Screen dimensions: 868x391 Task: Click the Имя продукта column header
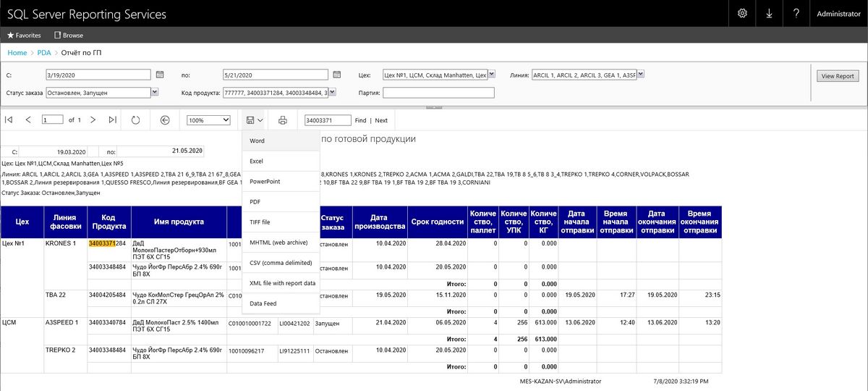tap(179, 222)
